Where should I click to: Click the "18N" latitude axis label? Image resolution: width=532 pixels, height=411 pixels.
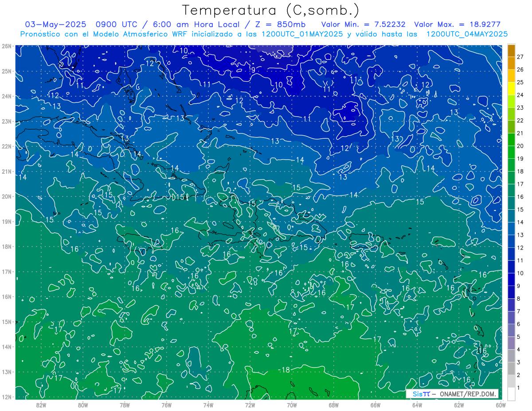tap(6, 247)
